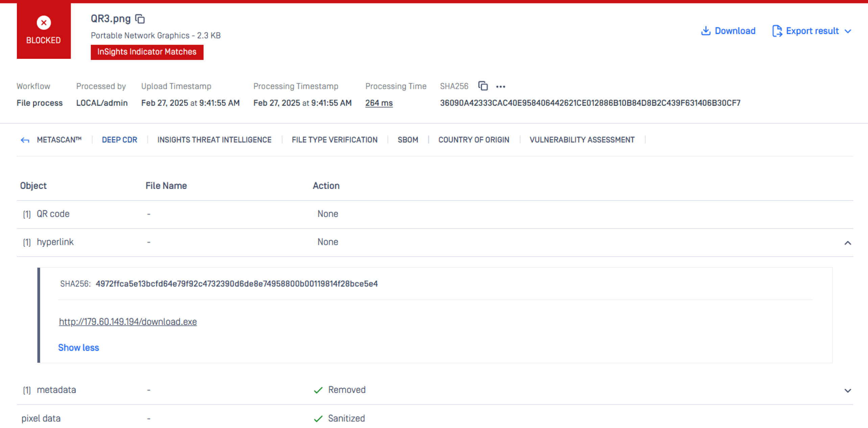Click the Show less link
The width and height of the screenshot is (868, 428).
click(78, 348)
